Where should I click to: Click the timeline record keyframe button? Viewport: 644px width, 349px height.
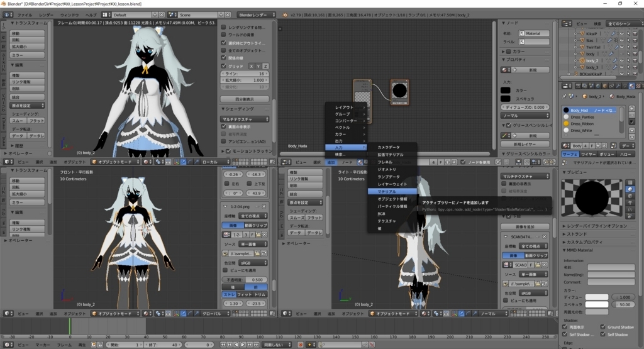(x=301, y=345)
